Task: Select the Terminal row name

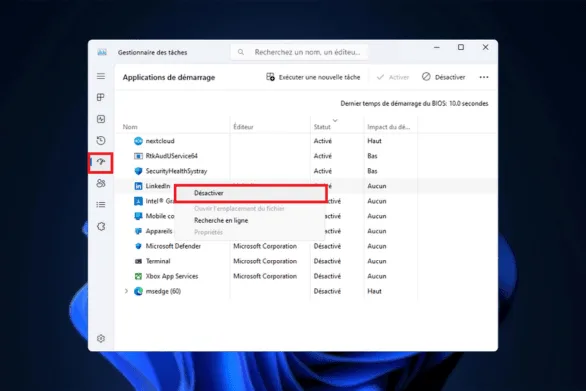Action: [x=158, y=261]
